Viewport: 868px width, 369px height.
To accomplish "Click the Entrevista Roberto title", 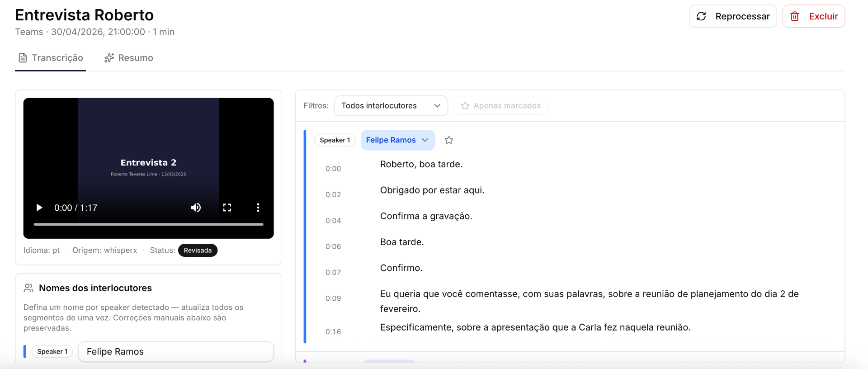I will [x=85, y=15].
